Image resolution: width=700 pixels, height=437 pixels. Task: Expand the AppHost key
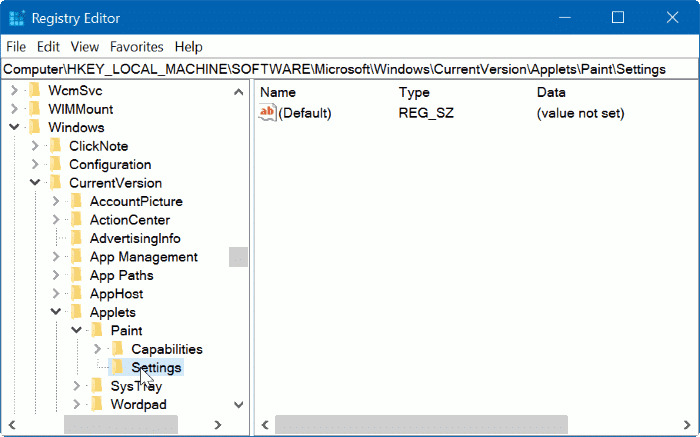tap(56, 293)
